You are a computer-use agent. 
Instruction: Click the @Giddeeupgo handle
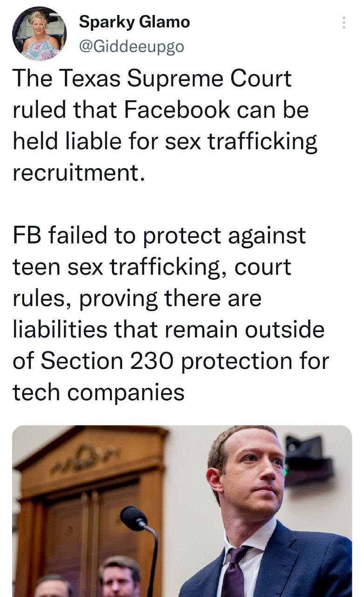tap(132, 47)
